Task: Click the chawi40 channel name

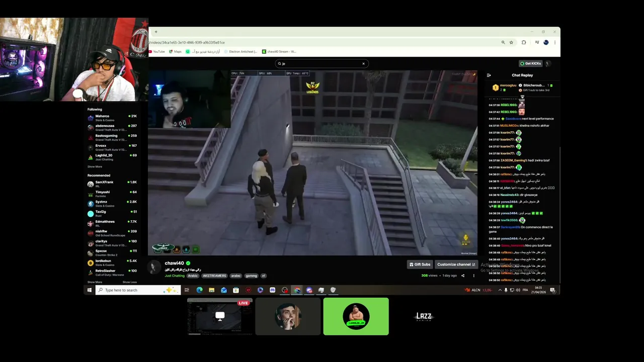Action: 174,263
